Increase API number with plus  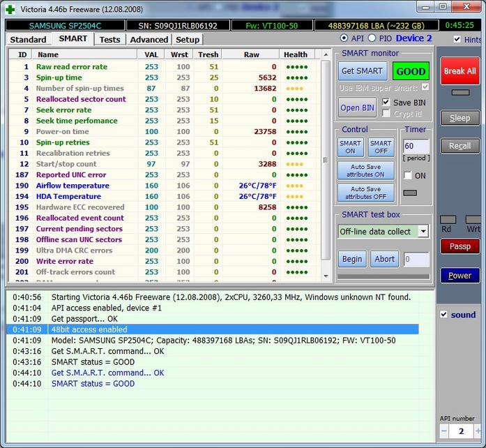tap(478, 431)
